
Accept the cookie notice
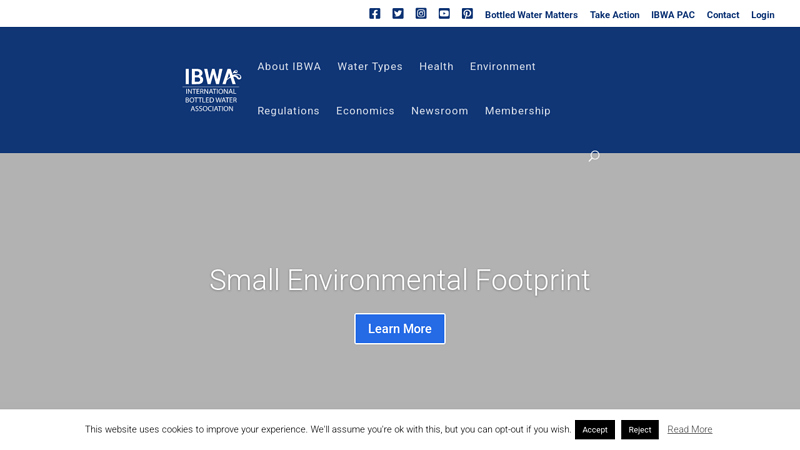pos(595,430)
